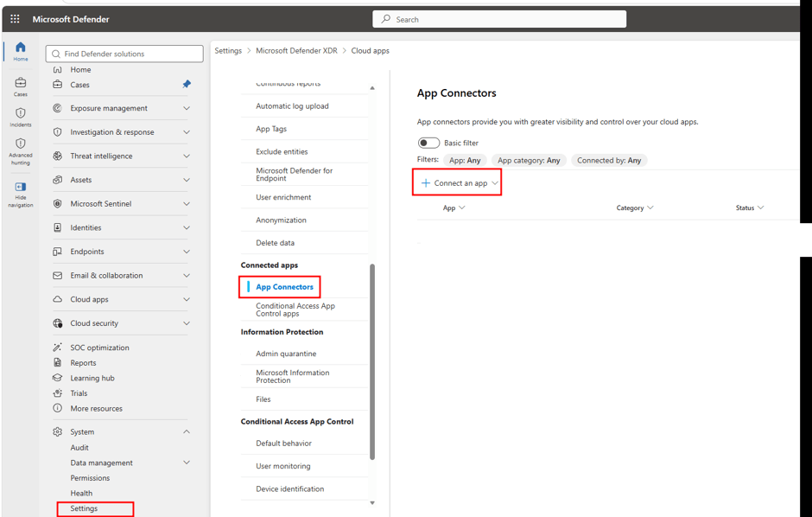
Task: Click the Microsoft Sentinel icon
Action: pyautogui.click(x=58, y=203)
